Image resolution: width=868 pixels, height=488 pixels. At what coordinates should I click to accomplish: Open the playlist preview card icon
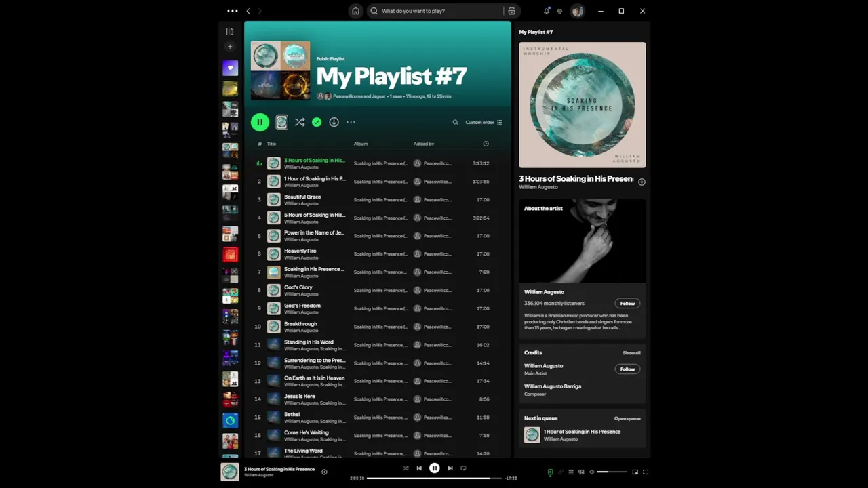click(281, 122)
